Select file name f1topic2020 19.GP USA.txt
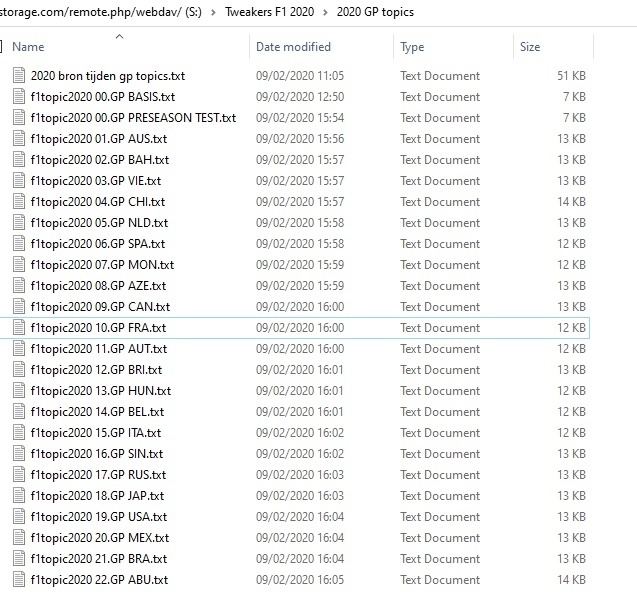This screenshot has height=603, width=637. (x=99, y=517)
